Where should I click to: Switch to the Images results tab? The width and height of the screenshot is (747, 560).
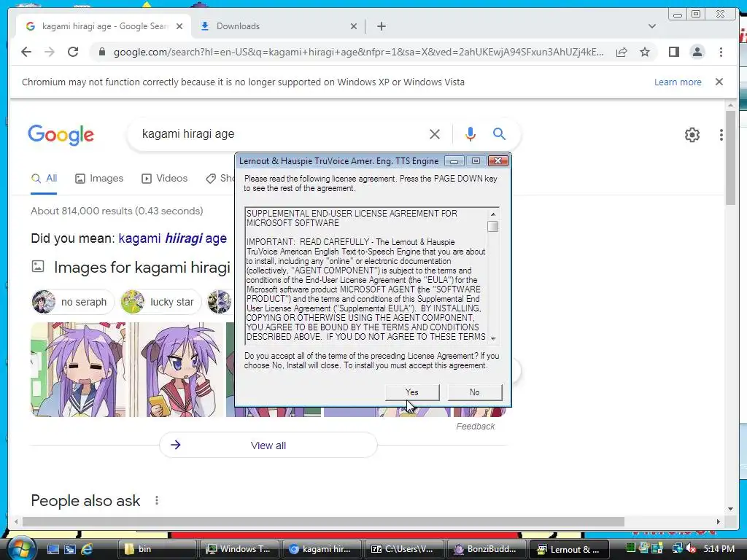99,179
